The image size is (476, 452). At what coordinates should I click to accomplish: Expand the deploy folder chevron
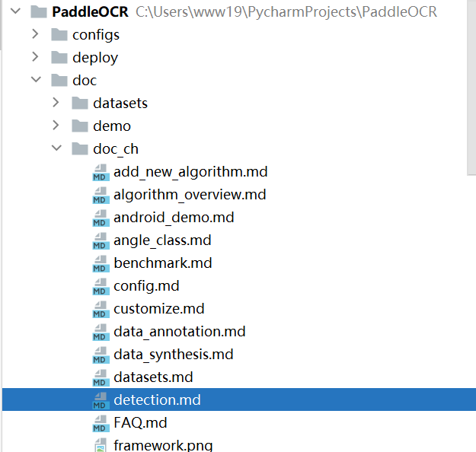(35, 57)
